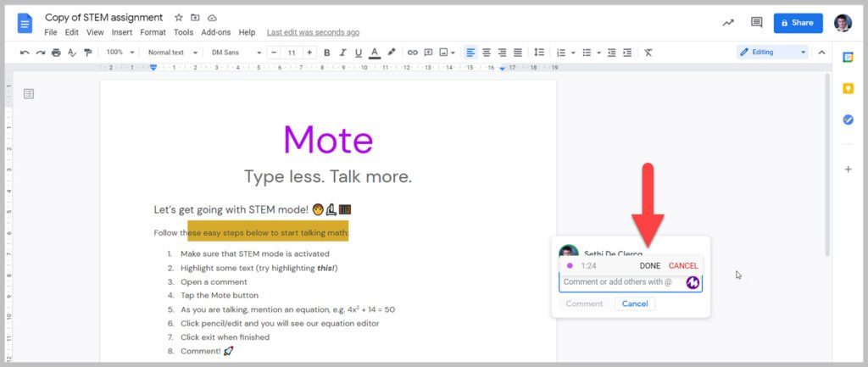Run spell check with the spelling icon
The width and height of the screenshot is (868, 367).
pyautogui.click(x=71, y=53)
